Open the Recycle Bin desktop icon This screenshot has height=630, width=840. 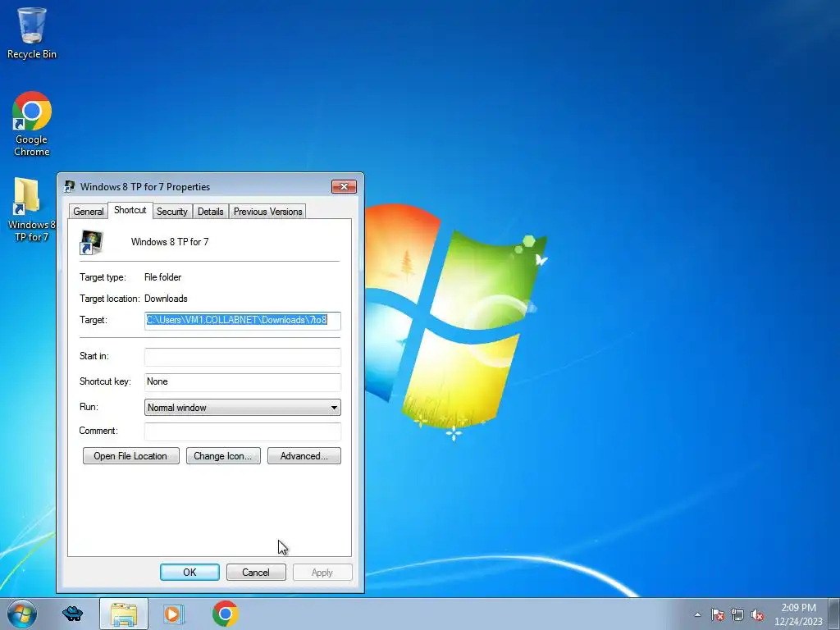[32, 32]
